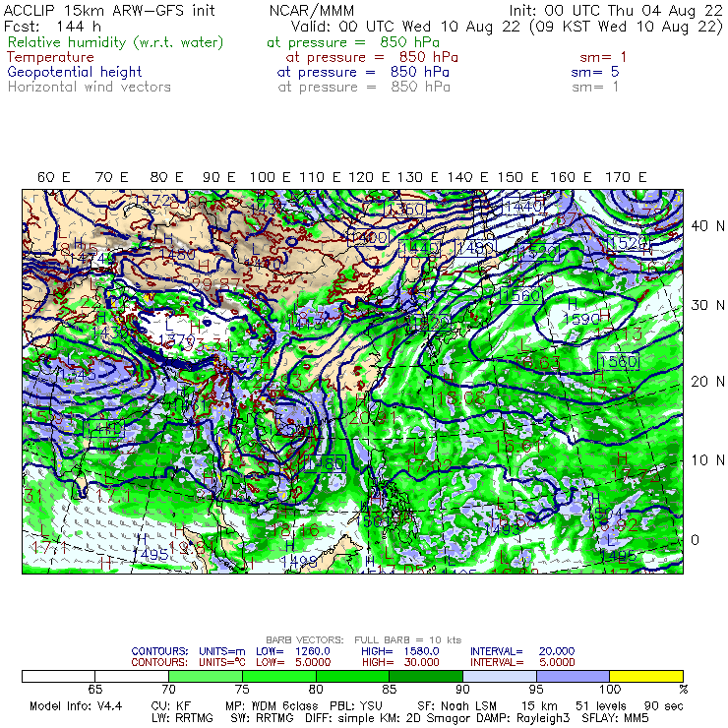Click the boxed '1360' contour label
This screenshot has width=728, height=728.
[405, 209]
